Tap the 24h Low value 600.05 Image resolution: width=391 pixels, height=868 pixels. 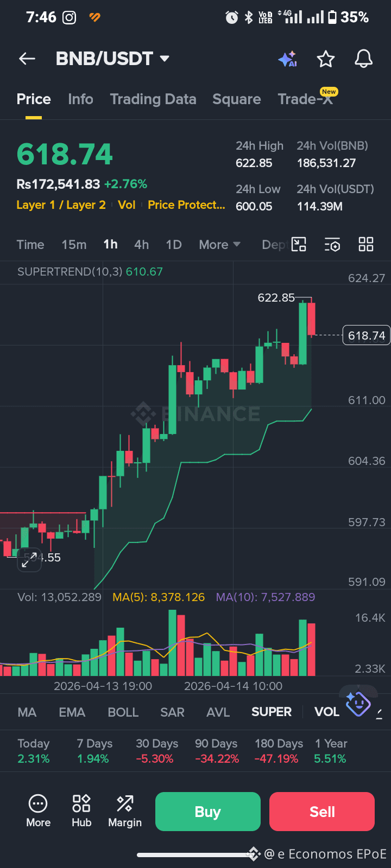point(254,207)
